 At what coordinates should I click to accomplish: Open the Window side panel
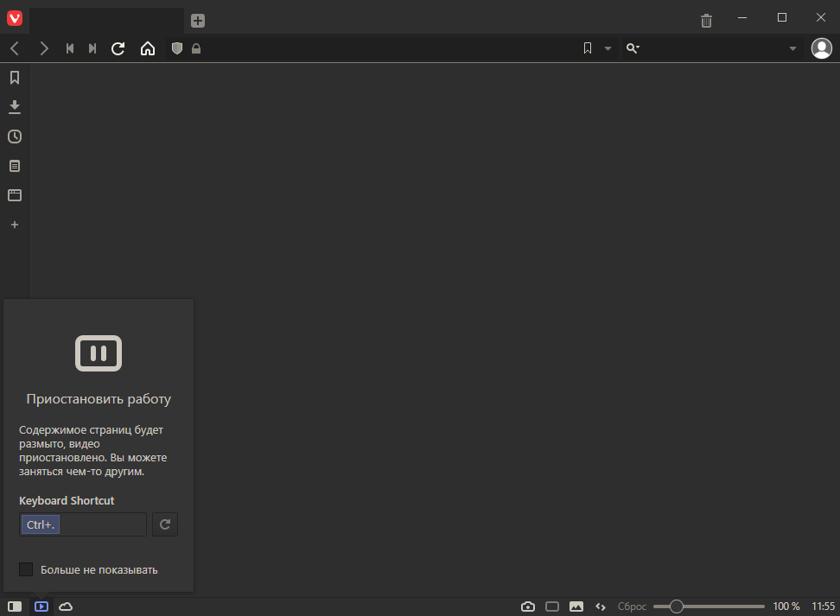[15, 195]
